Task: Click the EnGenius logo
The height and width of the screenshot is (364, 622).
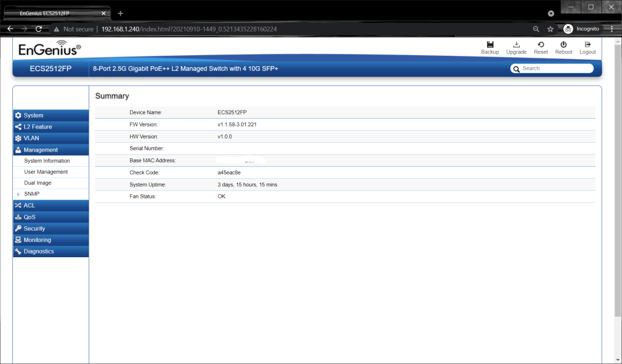Action: click(50, 49)
